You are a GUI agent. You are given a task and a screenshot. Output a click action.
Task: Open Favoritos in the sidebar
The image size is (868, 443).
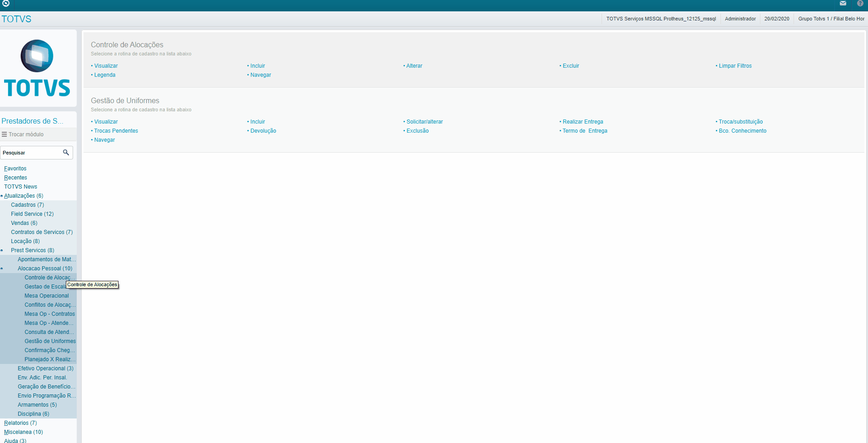15,169
